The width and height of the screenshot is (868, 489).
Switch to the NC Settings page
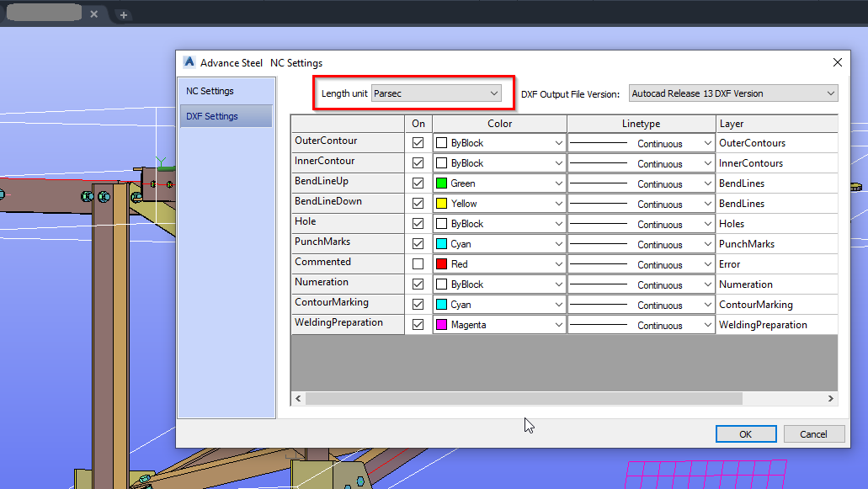(214, 90)
